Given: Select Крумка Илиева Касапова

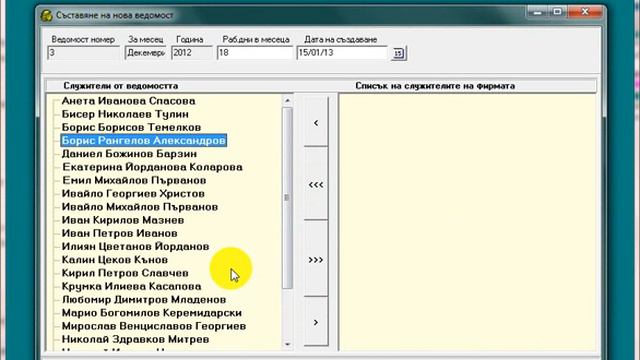Looking at the screenshot, I should (131, 286).
